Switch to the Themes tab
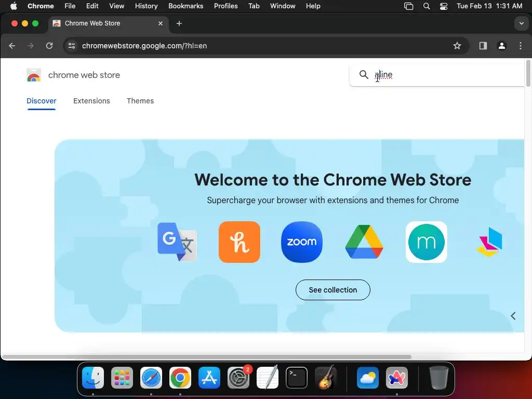This screenshot has height=399, width=532. [x=140, y=101]
